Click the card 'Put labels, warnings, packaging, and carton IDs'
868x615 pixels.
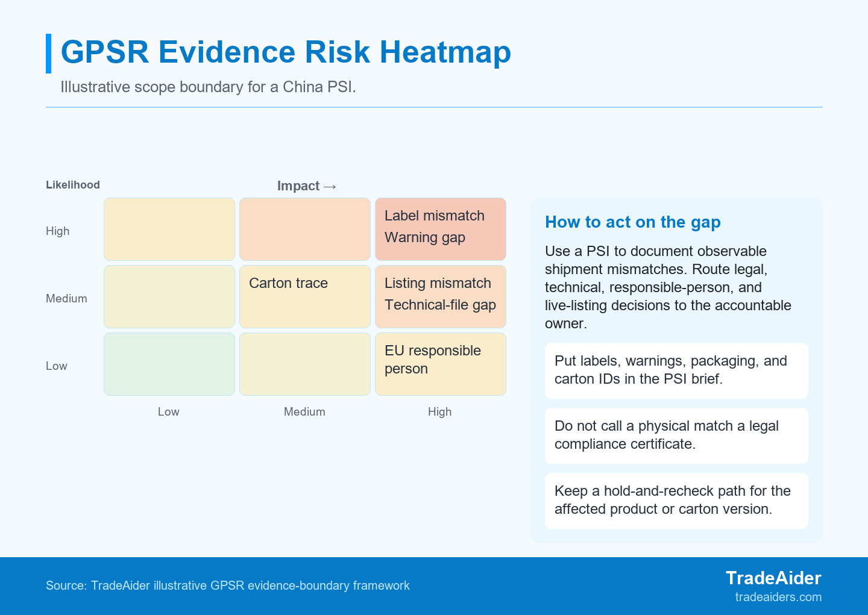676,370
